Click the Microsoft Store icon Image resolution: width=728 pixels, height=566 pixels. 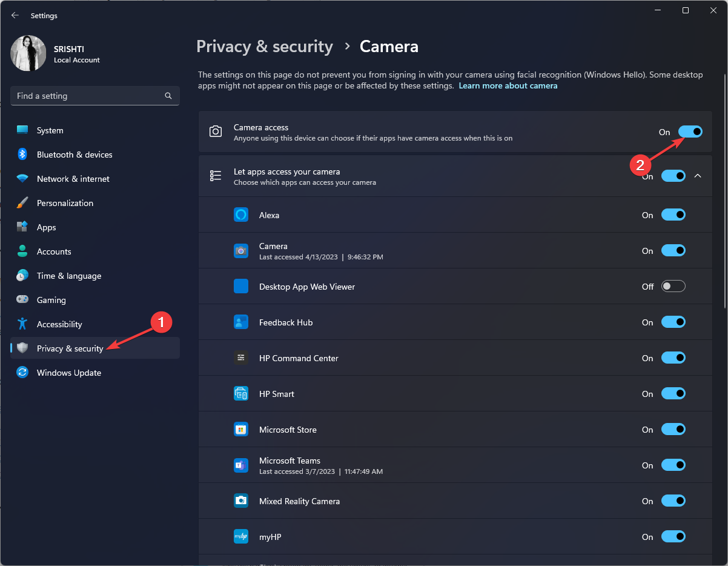[241, 429]
